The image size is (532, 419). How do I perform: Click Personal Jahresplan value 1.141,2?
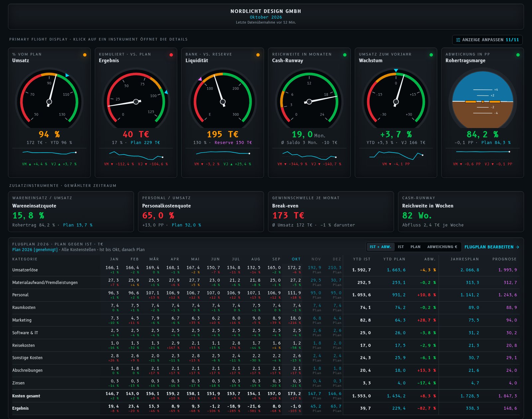click(x=469, y=295)
